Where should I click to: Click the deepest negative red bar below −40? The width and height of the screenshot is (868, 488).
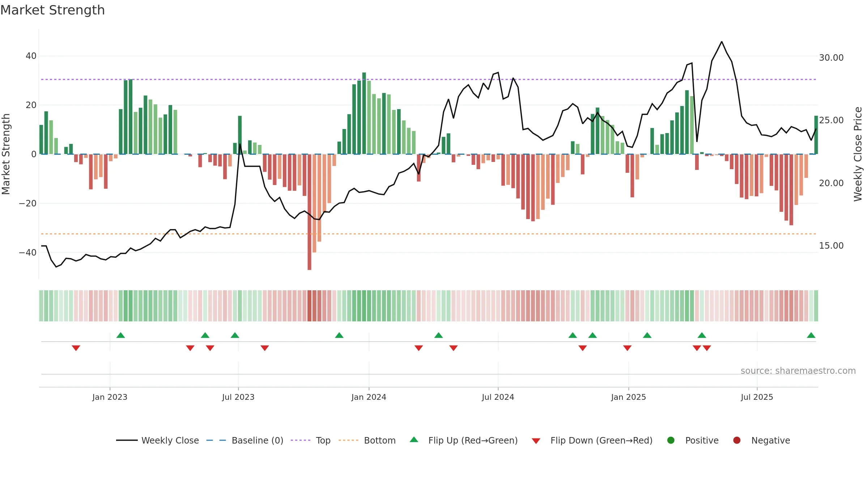tap(309, 212)
